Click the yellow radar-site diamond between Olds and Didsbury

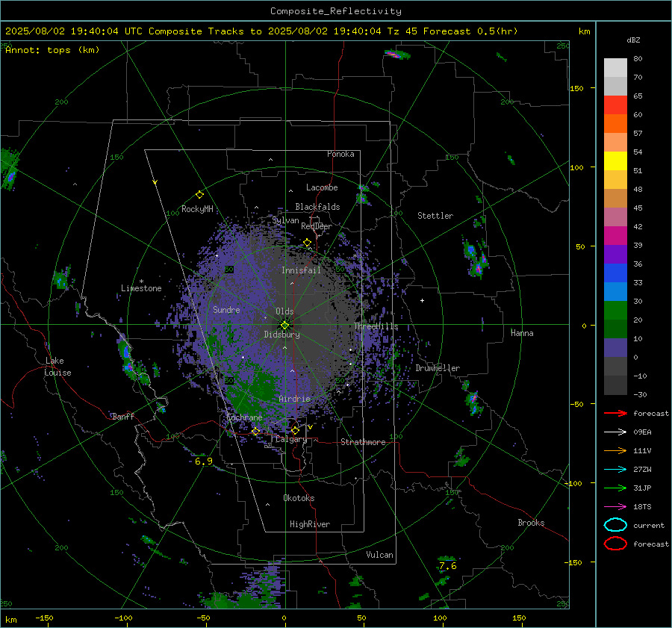(284, 326)
